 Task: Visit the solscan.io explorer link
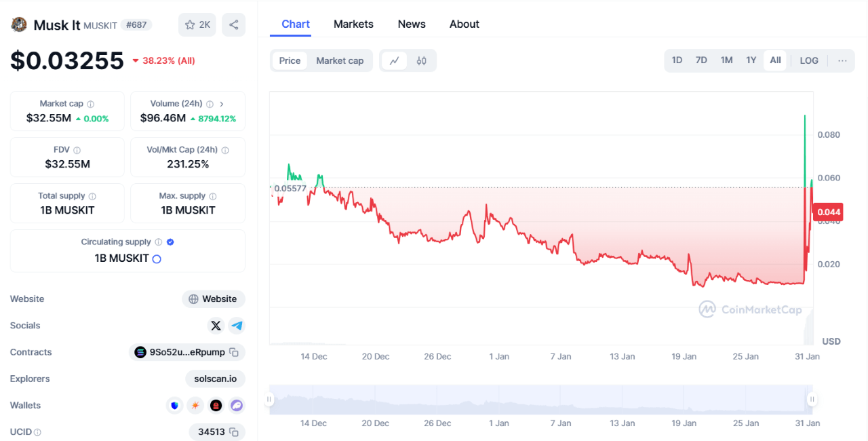pos(215,379)
